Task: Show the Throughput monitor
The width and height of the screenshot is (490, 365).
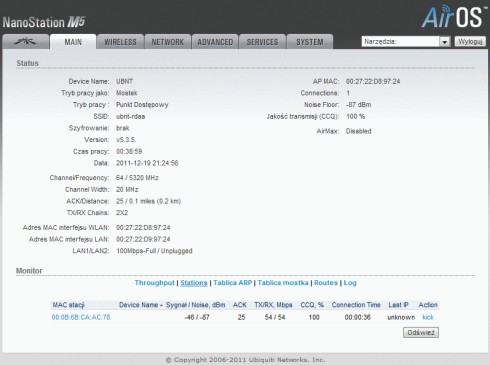Action: coord(154,283)
